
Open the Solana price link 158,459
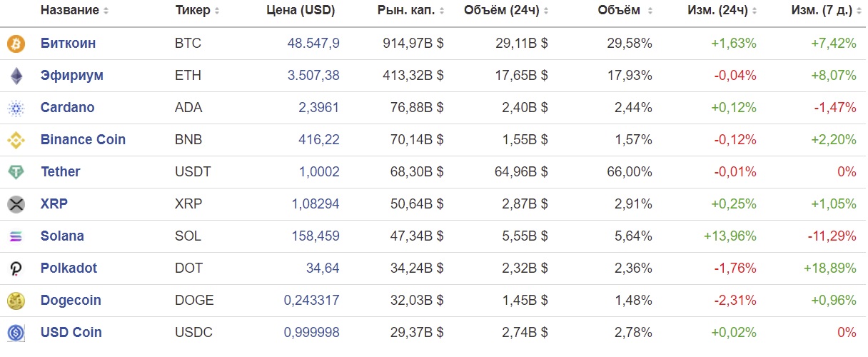[x=316, y=236]
